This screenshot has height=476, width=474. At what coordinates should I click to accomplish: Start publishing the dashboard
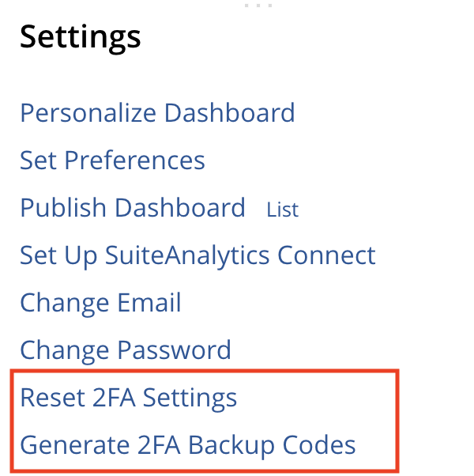point(133,208)
